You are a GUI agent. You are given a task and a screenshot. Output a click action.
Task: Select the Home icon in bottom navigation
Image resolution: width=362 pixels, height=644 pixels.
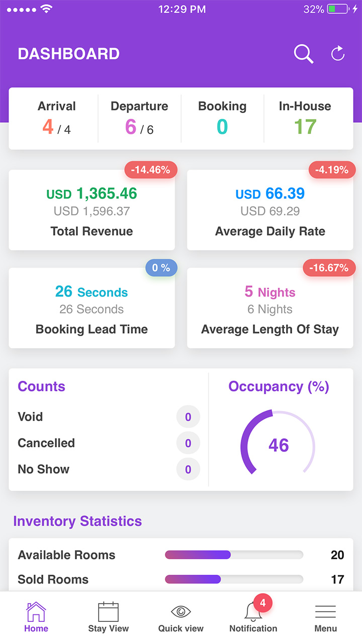(36, 614)
